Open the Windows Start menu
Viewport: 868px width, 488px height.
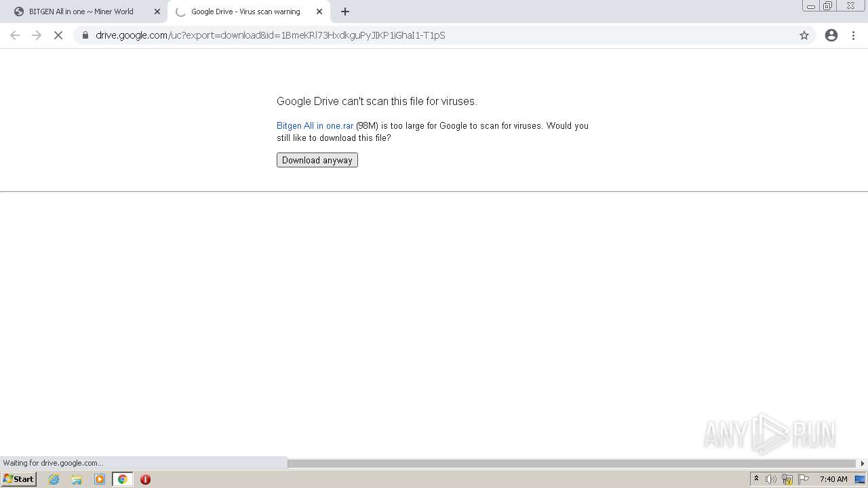(19, 479)
